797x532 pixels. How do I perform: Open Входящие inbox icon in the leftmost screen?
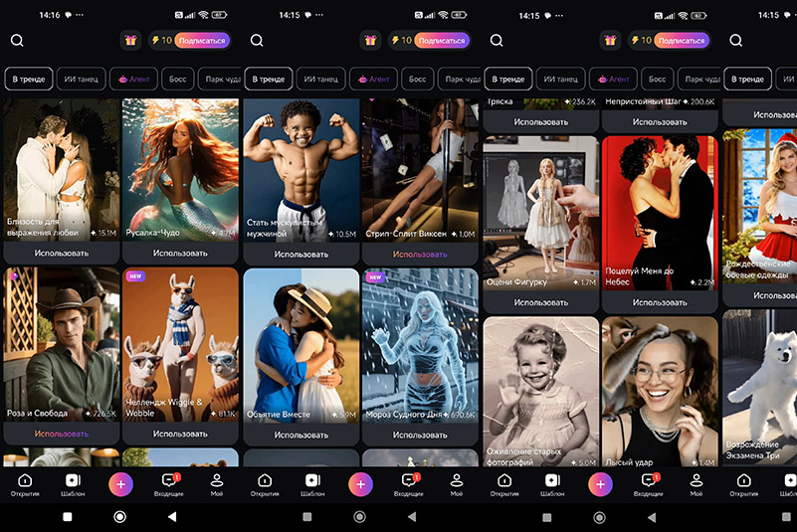click(x=168, y=483)
